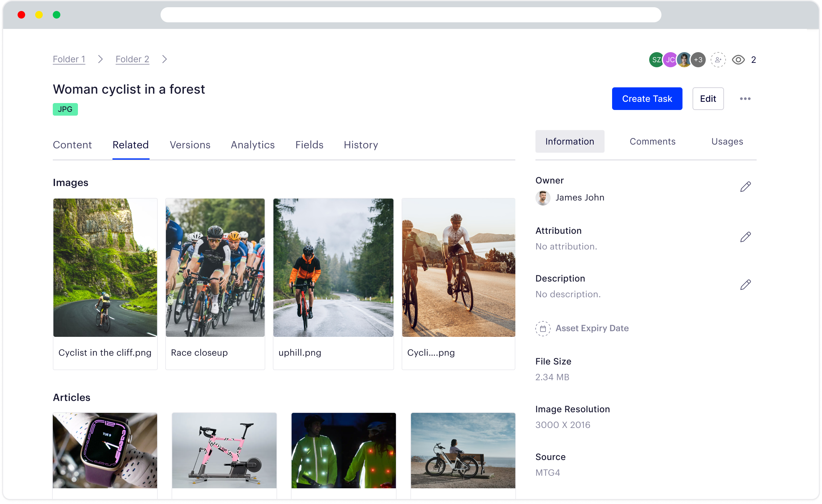Click James John owner avatar

[x=543, y=198]
